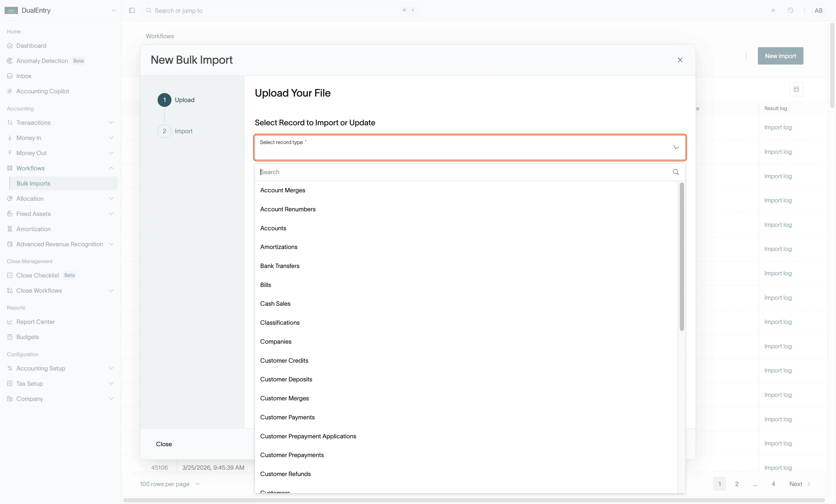Click the Report Center chart icon

(10, 322)
